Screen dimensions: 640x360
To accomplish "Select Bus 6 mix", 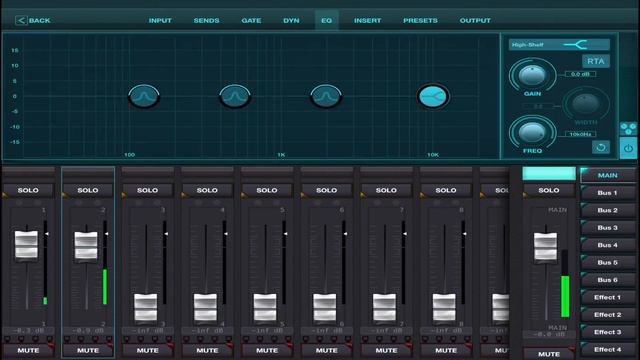I will 608,280.
